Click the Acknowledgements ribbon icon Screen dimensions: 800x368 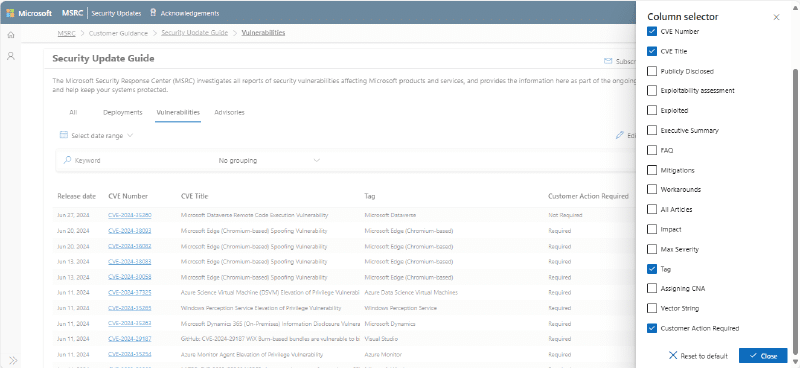coord(153,13)
